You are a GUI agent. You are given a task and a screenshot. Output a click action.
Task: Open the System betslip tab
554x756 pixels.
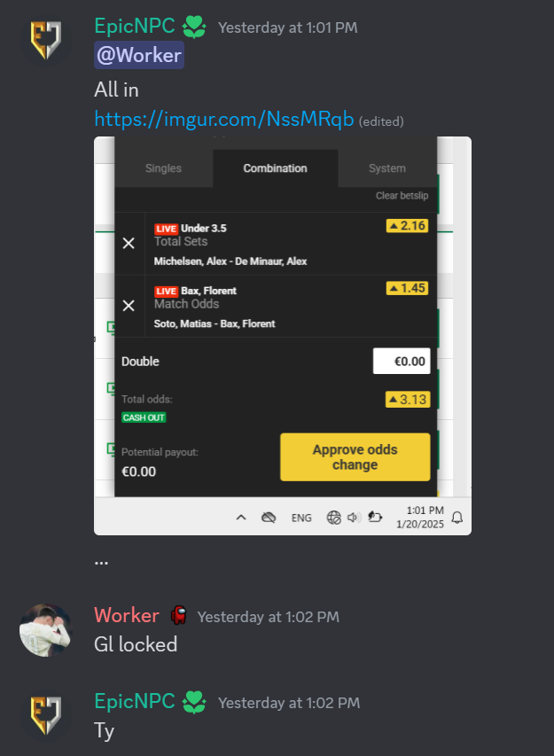pyautogui.click(x=387, y=168)
